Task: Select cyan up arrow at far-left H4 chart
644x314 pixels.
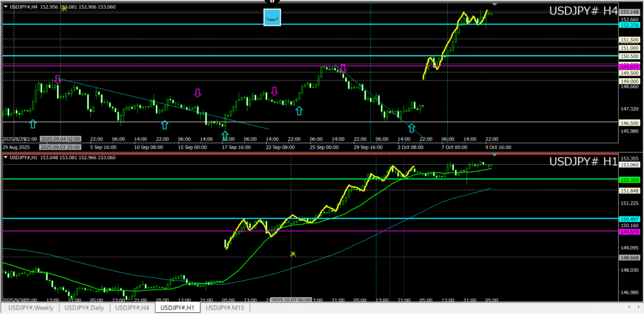Action: pos(33,124)
